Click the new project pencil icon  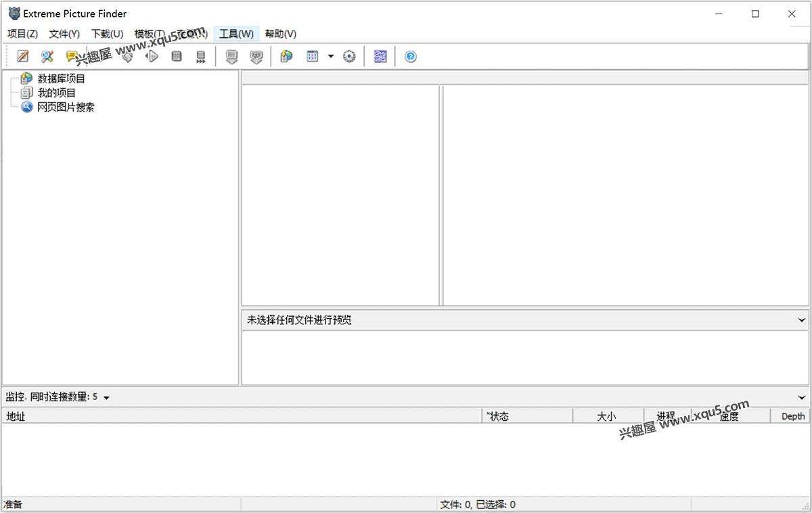[23, 57]
